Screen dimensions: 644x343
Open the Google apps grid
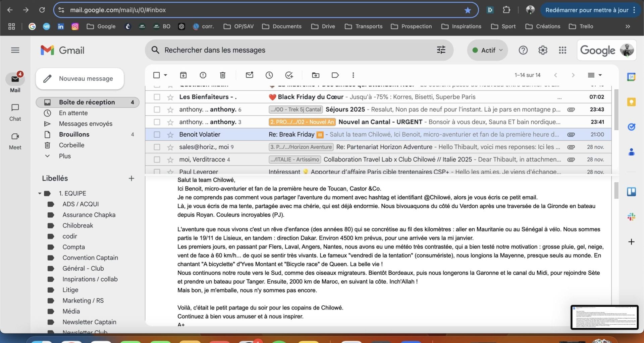(x=562, y=50)
